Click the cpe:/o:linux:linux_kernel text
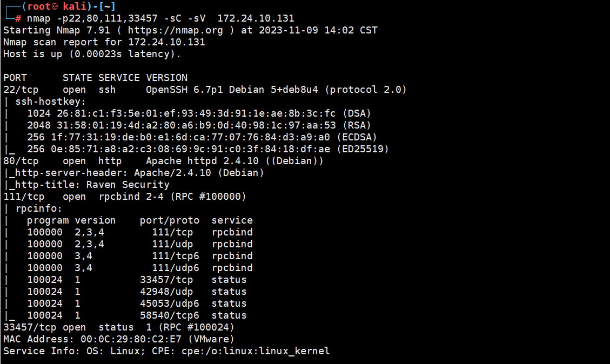The image size is (610, 364). pyautogui.click(x=256, y=351)
